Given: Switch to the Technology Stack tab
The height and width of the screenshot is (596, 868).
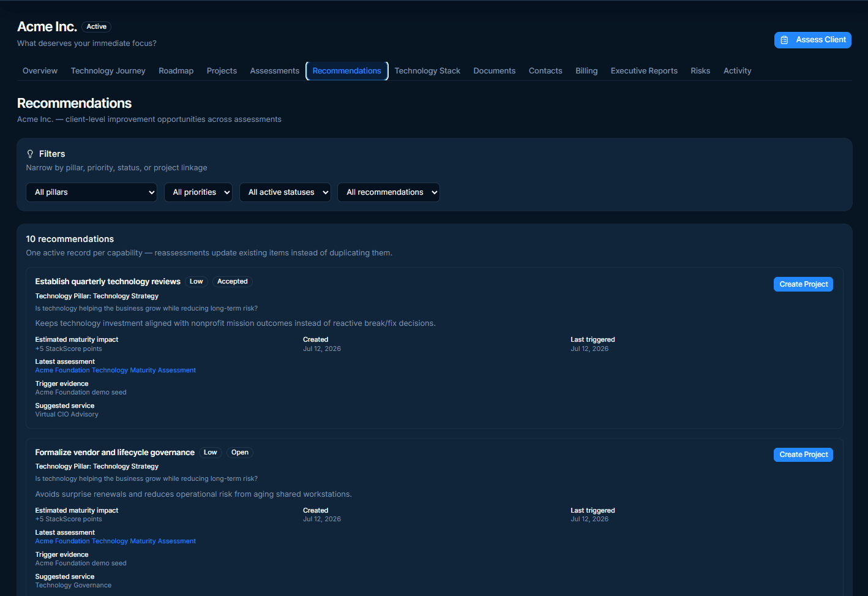Looking at the screenshot, I should [x=427, y=71].
